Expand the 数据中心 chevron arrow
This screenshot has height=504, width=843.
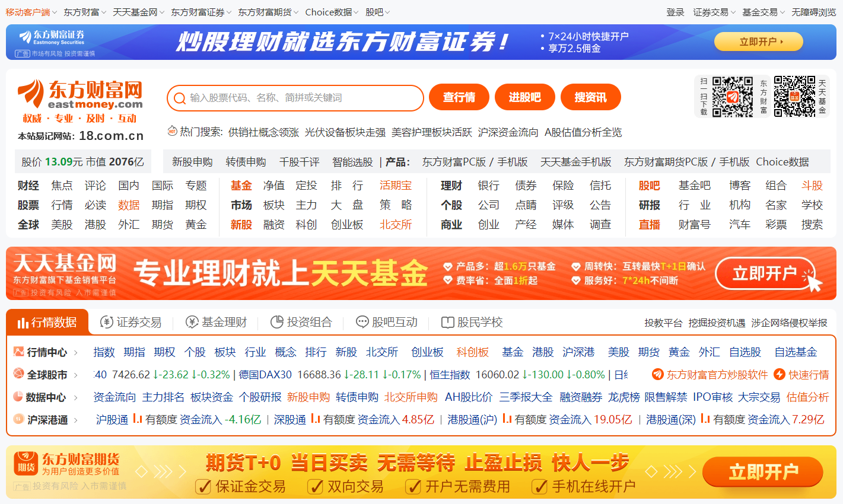(x=76, y=397)
